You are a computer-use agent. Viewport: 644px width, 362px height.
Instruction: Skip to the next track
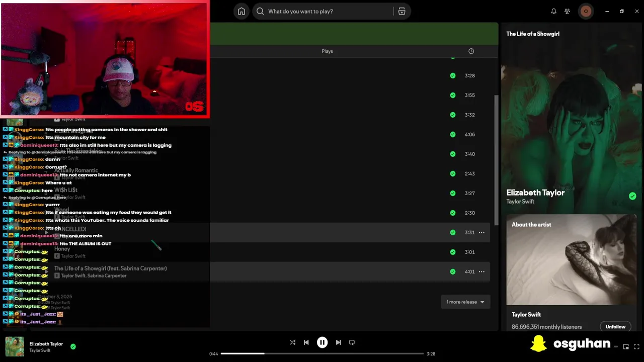pos(338,342)
